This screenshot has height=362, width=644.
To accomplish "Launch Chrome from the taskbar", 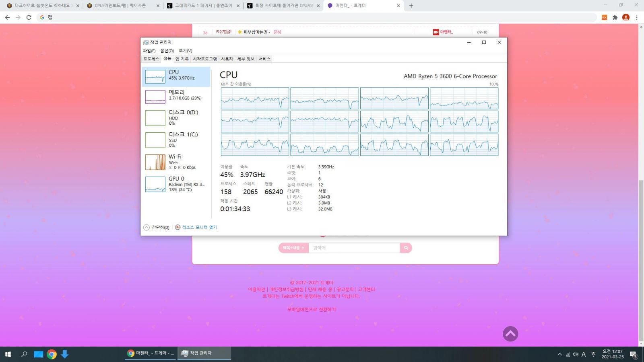I will pos(52,354).
